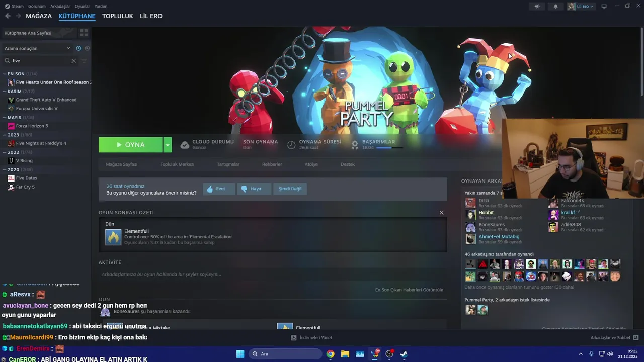The image size is (644, 362).
Task: Click the forward navigation arrow
Action: coord(18,16)
